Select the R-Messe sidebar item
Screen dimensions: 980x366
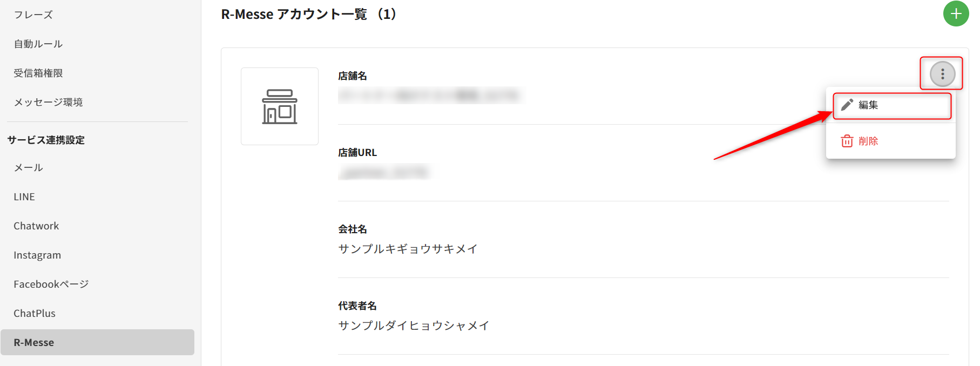coord(34,343)
